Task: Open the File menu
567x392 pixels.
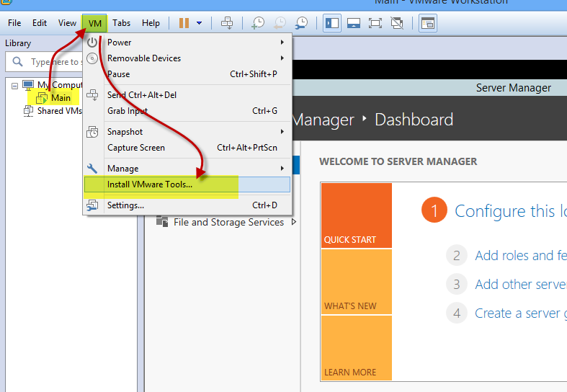Action: pyautogui.click(x=14, y=23)
